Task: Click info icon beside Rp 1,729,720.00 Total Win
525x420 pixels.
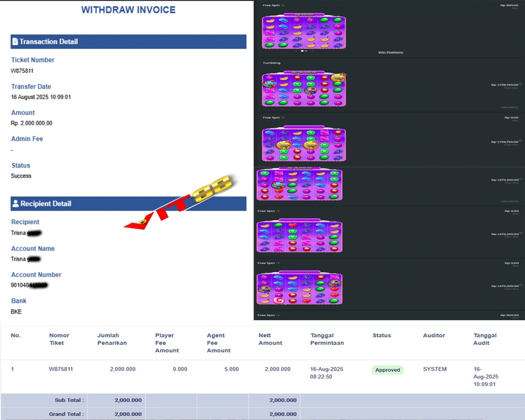Action: pyautogui.click(x=521, y=83)
